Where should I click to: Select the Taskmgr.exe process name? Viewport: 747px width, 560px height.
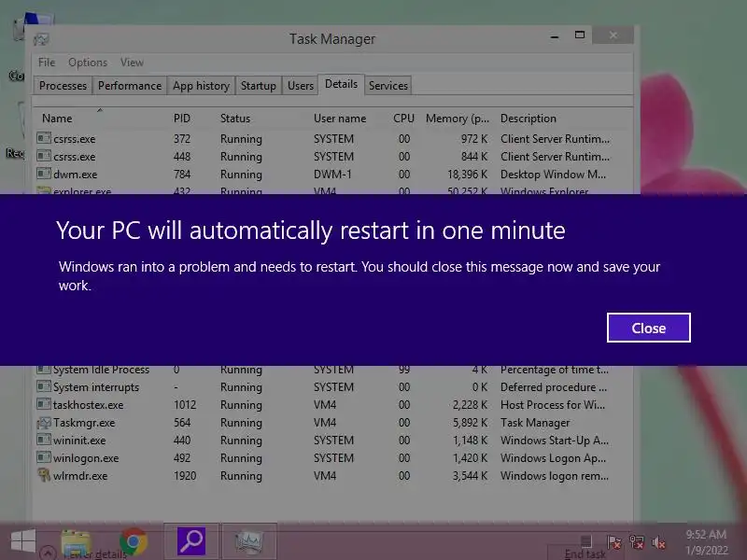click(x=84, y=423)
